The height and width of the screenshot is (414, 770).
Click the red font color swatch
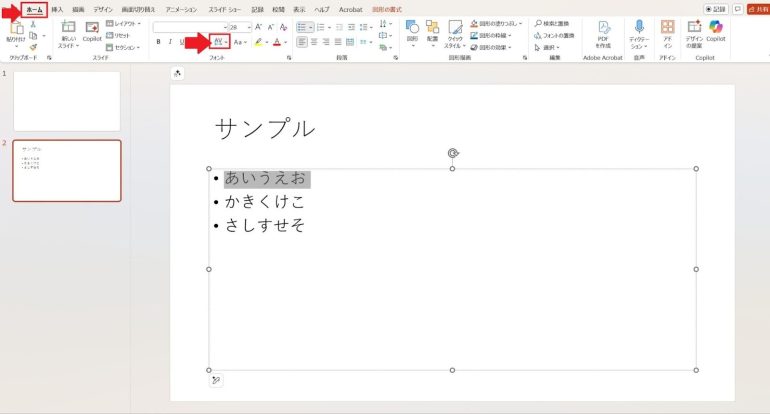tap(277, 42)
